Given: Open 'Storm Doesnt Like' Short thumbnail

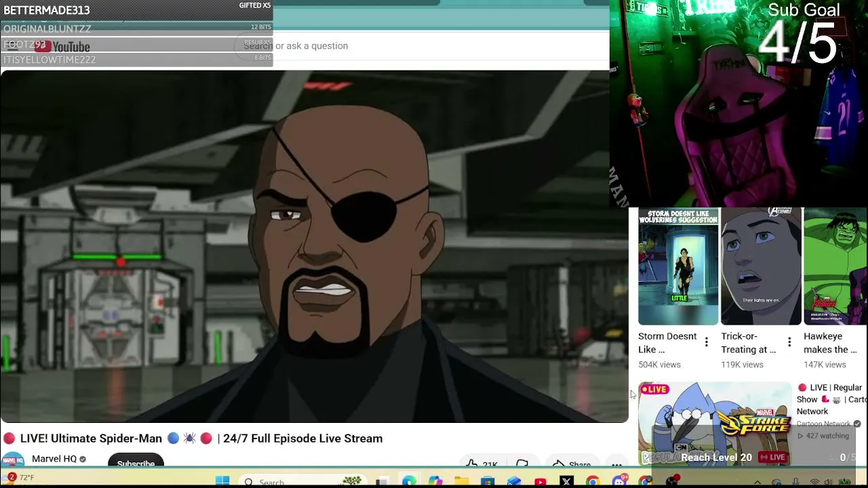Looking at the screenshot, I should click(678, 266).
